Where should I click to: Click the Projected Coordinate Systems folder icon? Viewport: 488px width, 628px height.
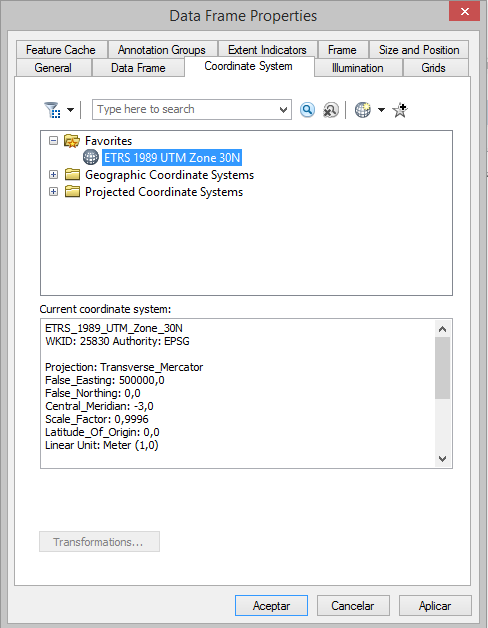pos(72,191)
